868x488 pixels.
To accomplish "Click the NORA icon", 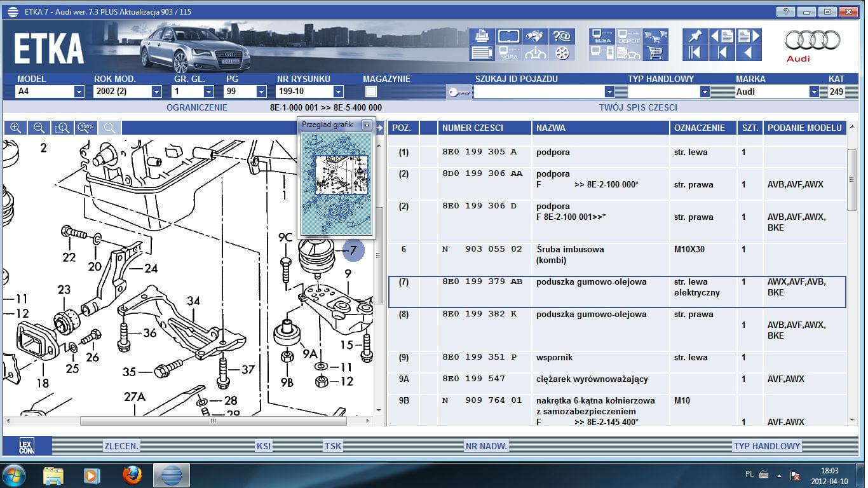I will point(509,53).
